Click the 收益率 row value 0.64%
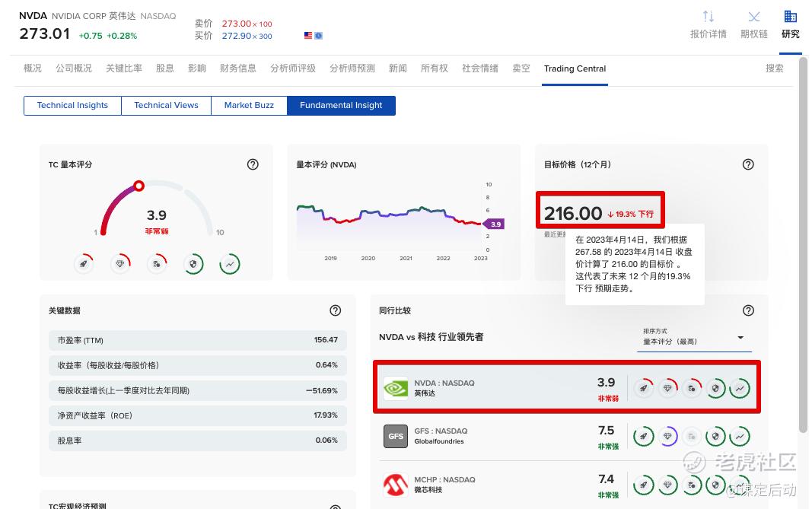812x509 pixels. (326, 365)
